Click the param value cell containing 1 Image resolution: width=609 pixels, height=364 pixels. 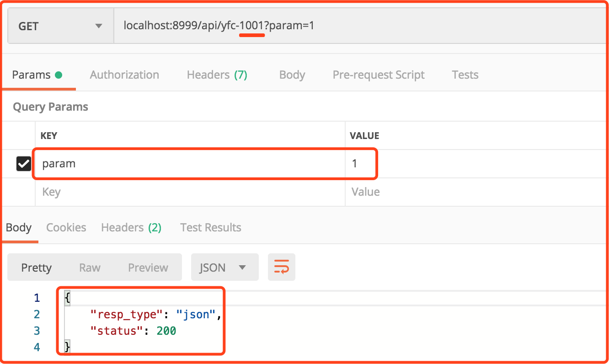point(360,164)
